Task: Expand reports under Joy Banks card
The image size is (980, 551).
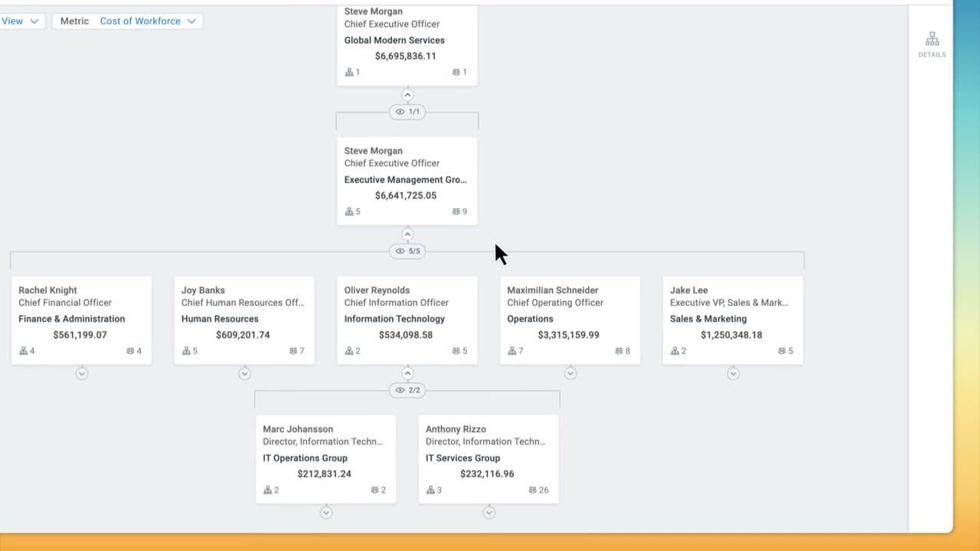Action: point(245,374)
